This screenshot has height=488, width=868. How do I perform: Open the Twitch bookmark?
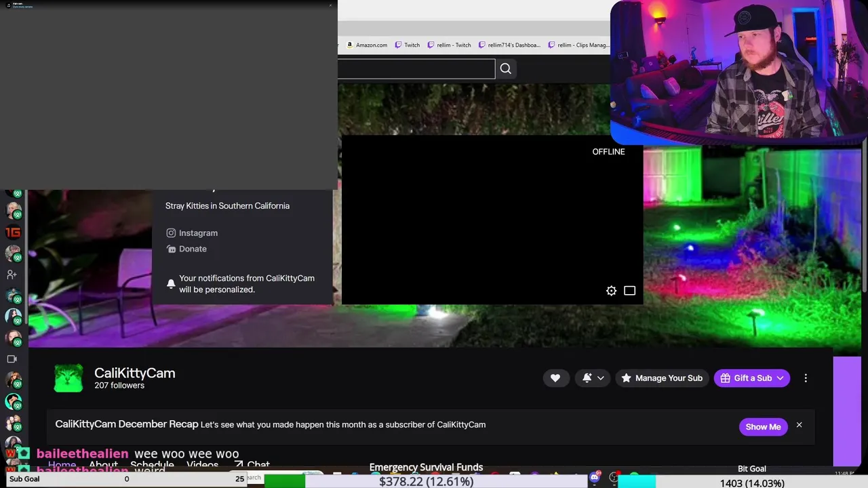407,45
